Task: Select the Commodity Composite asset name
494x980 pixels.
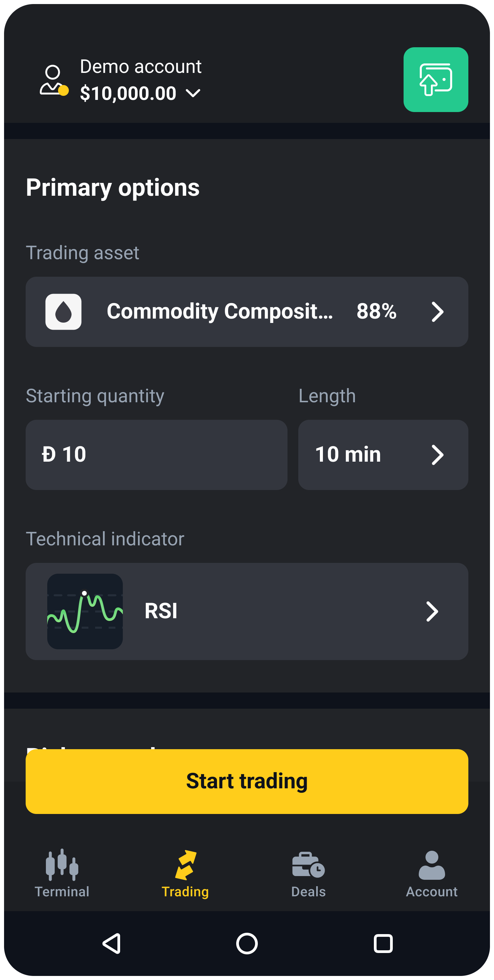Action: pos(220,311)
